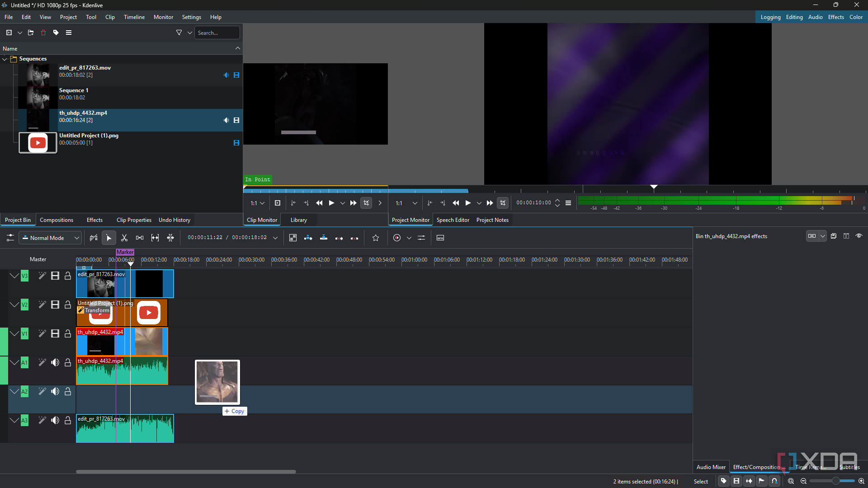Click the bin filter funnel icon

pyautogui.click(x=179, y=33)
